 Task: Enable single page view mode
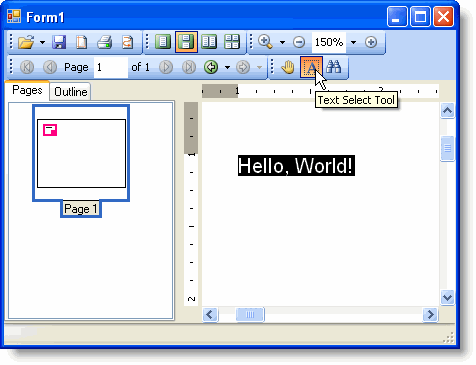(163, 42)
